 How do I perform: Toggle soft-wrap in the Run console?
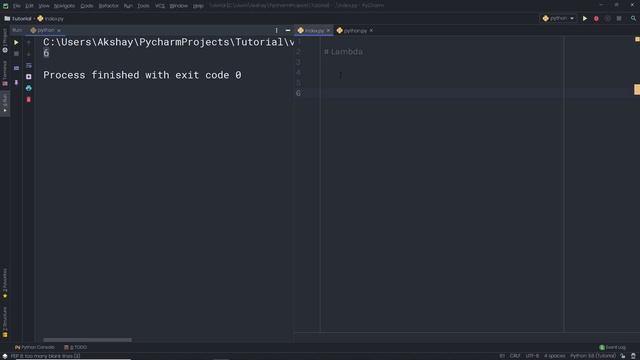coord(29,65)
